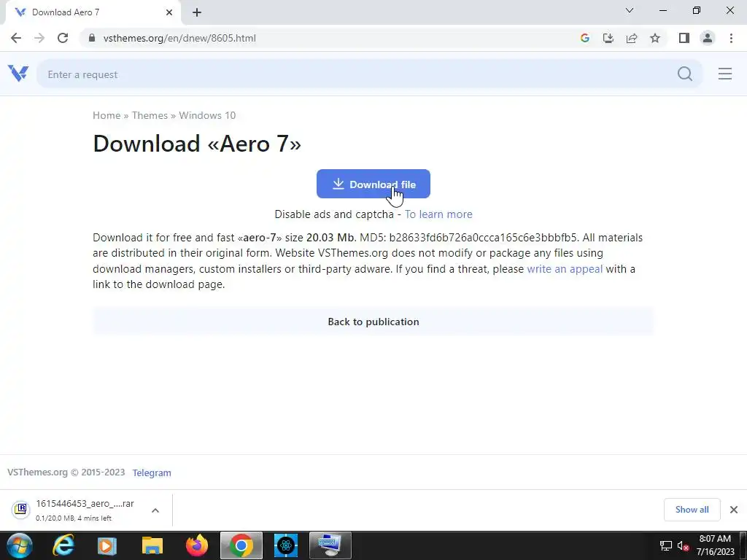Viewport: 747px width, 560px height.
Task: Go to Home breadcrumb
Action: point(107,115)
